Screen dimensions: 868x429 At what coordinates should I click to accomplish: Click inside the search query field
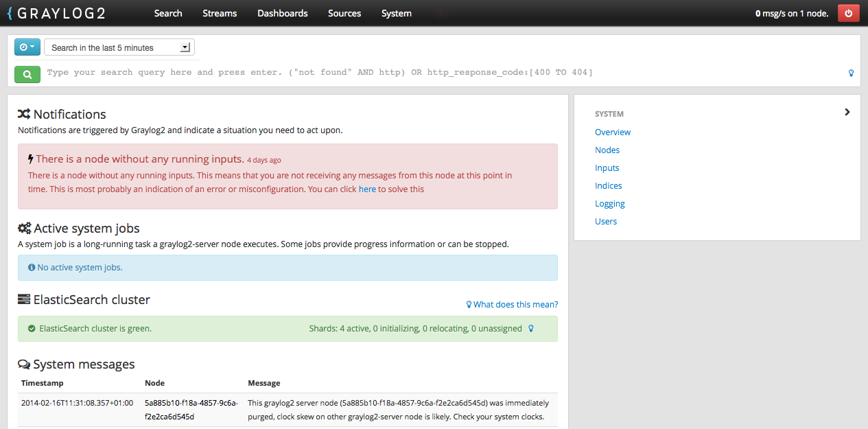343,72
